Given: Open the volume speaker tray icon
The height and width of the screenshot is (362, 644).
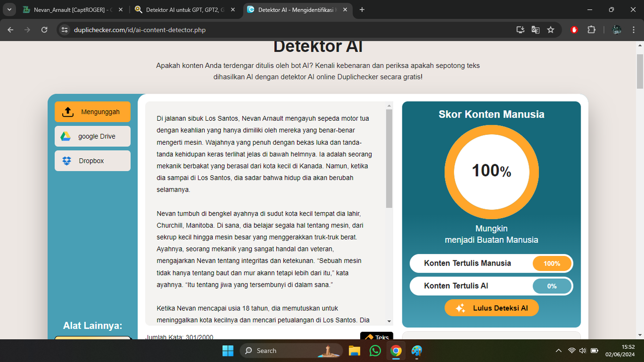Looking at the screenshot, I should [x=583, y=350].
